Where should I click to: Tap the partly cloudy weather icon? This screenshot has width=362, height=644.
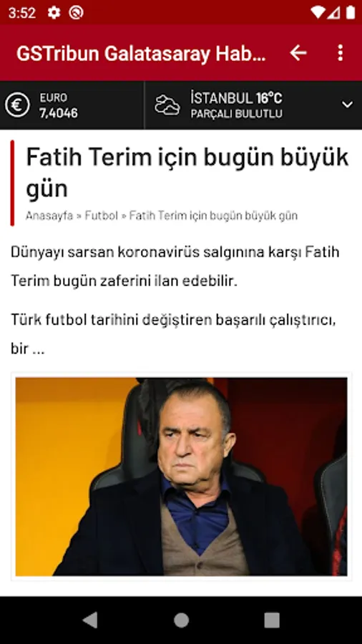pyautogui.click(x=167, y=105)
